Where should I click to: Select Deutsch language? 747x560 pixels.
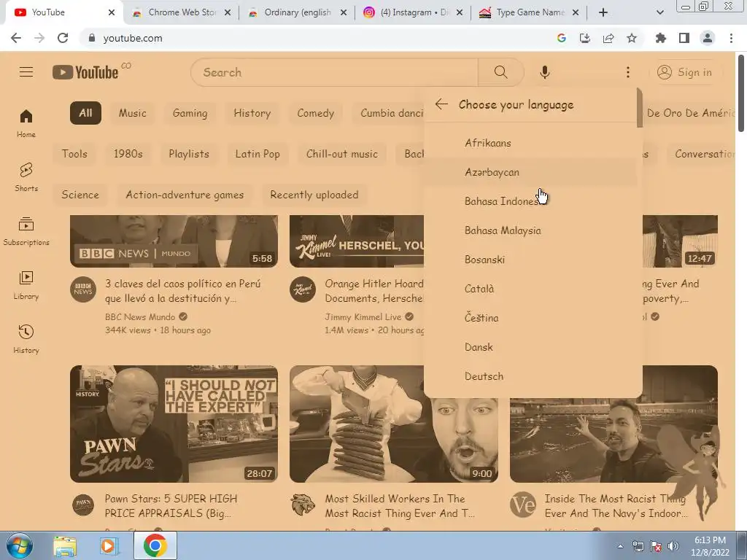coord(530,376)
